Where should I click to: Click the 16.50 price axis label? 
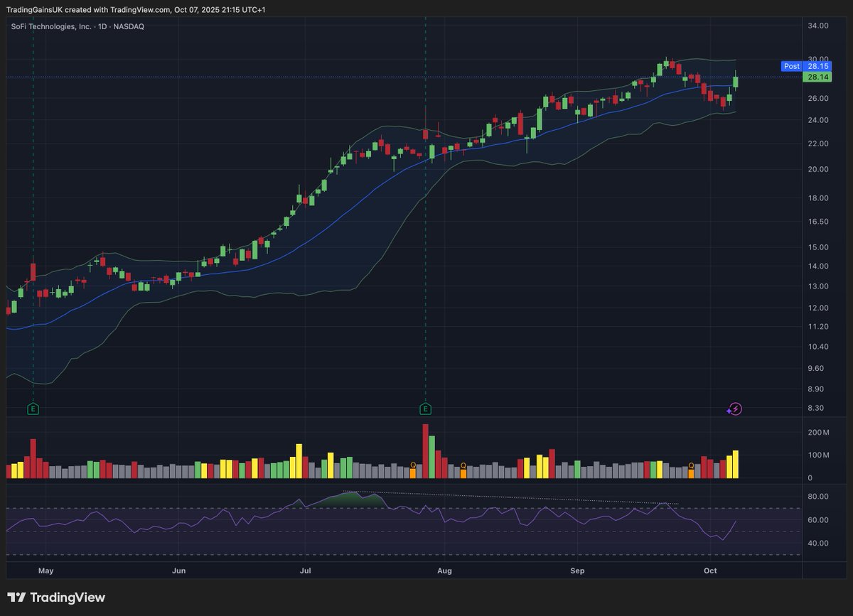tap(819, 222)
